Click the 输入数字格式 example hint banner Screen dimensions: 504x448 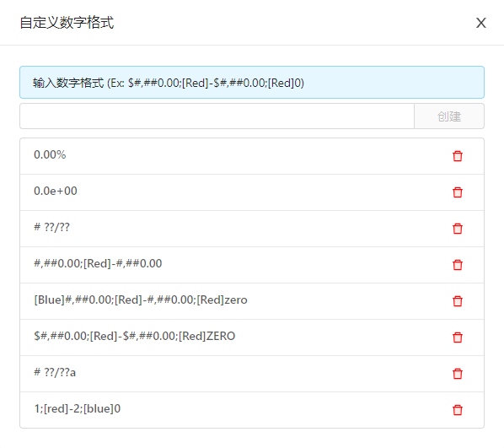click(x=252, y=83)
